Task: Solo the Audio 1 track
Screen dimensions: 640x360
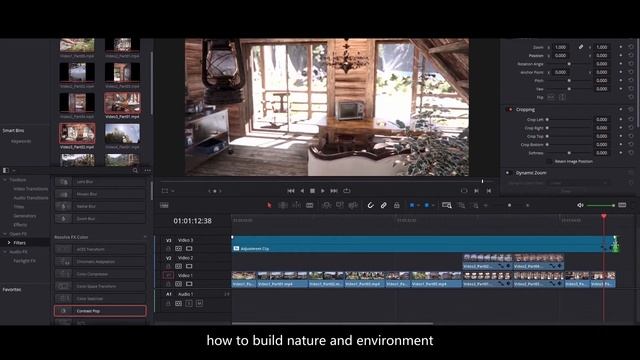Action: (x=189, y=303)
